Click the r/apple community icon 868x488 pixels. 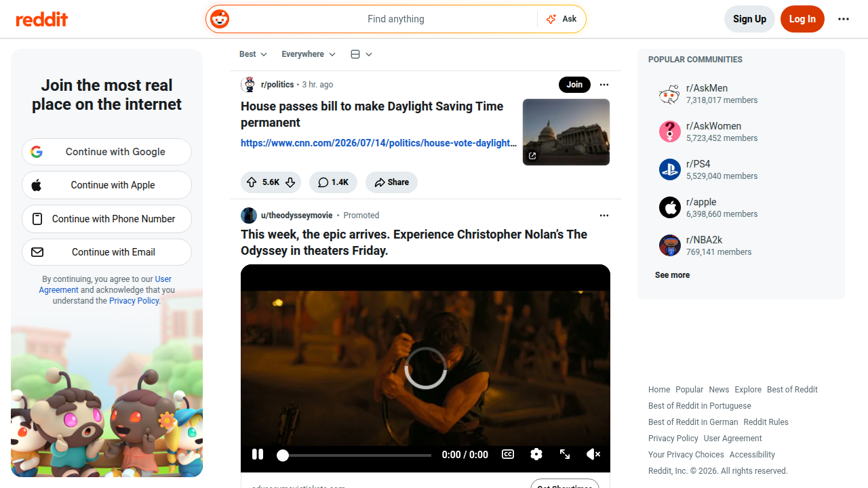pos(670,207)
